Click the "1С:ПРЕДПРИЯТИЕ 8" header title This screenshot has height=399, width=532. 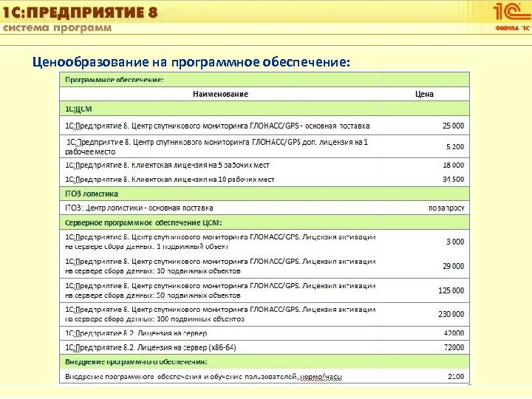click(80, 13)
